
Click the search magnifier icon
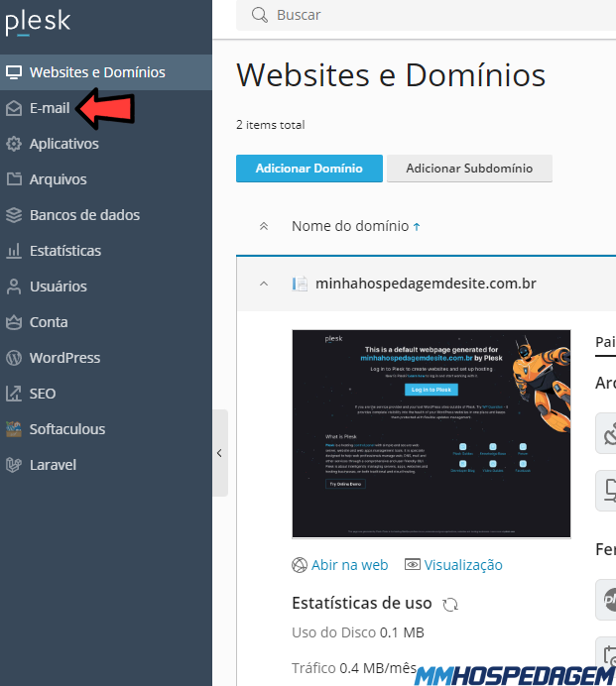(260, 15)
